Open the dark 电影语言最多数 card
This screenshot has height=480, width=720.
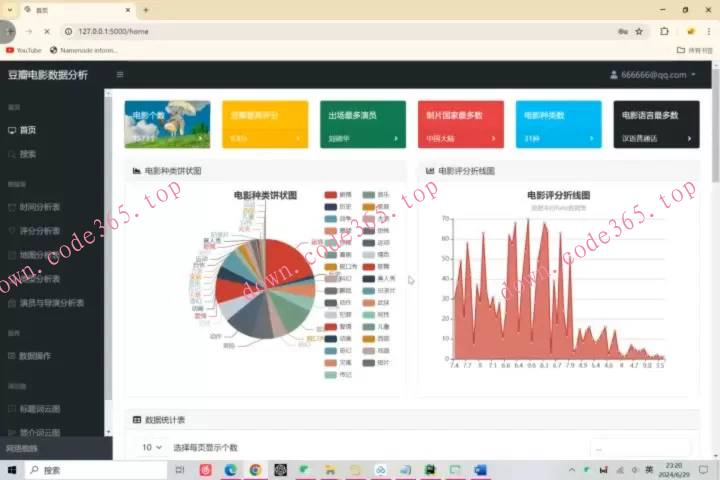[656, 124]
